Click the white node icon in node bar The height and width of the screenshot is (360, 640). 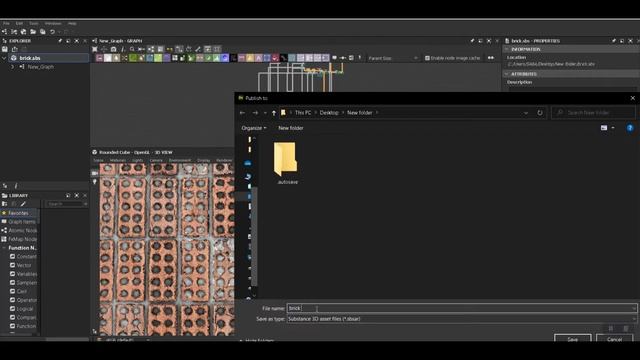[108, 58]
